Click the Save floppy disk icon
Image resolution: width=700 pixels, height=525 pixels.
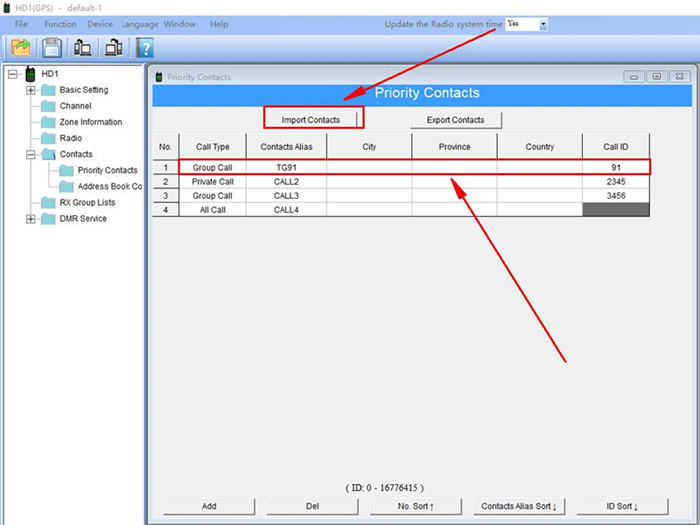[x=52, y=47]
